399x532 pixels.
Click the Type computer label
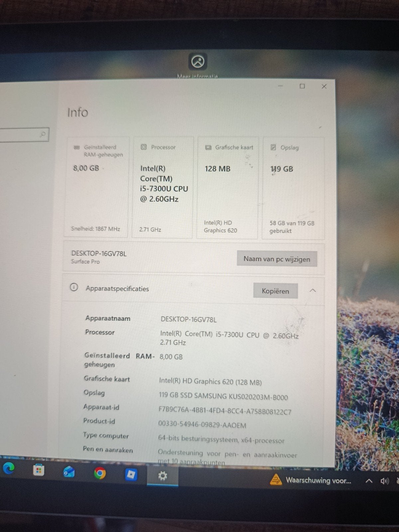[x=106, y=435]
